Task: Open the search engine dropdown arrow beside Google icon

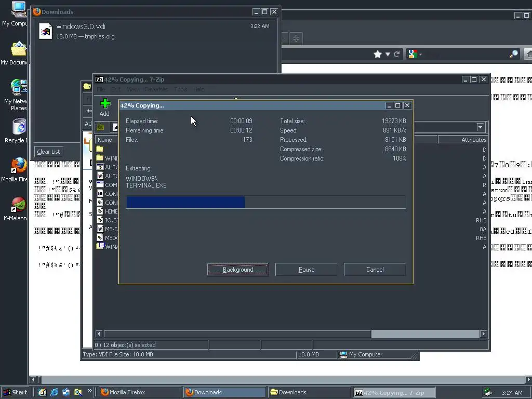Action: pyautogui.click(x=421, y=54)
